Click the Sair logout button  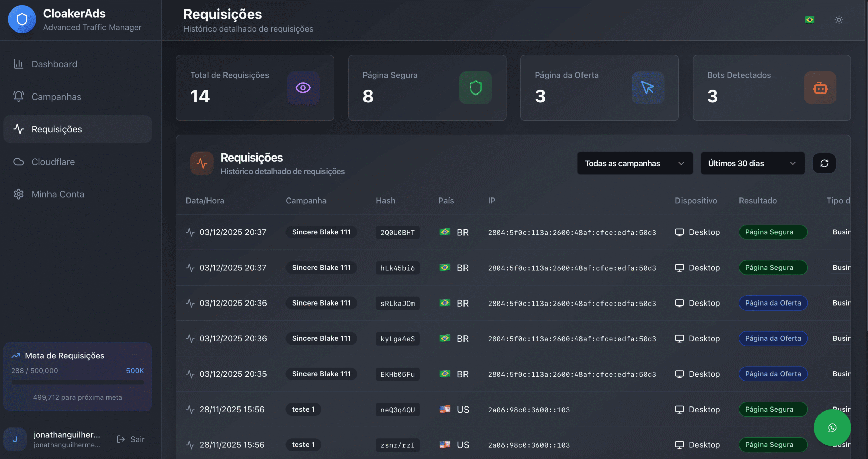(131, 439)
